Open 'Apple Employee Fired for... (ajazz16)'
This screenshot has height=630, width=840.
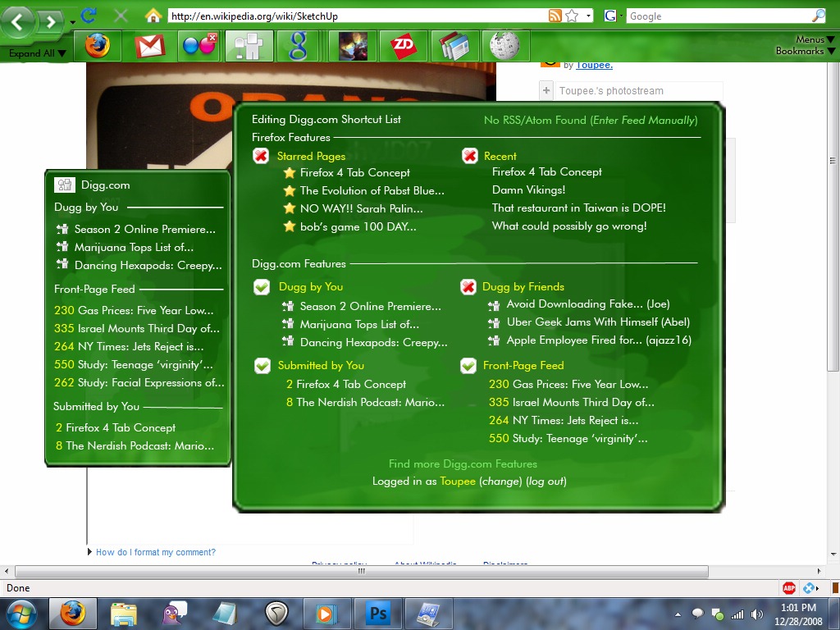(x=598, y=340)
